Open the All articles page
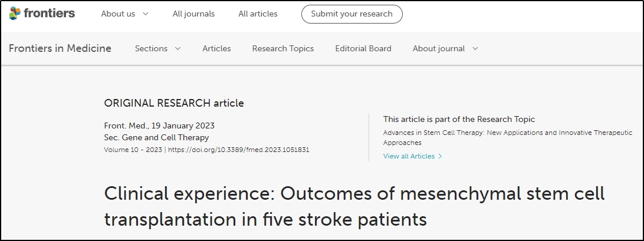 (x=258, y=14)
